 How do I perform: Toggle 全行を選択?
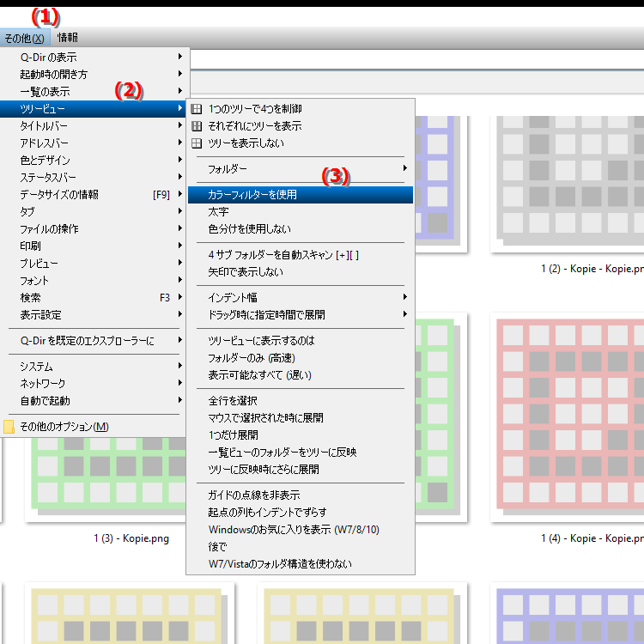coord(301,401)
